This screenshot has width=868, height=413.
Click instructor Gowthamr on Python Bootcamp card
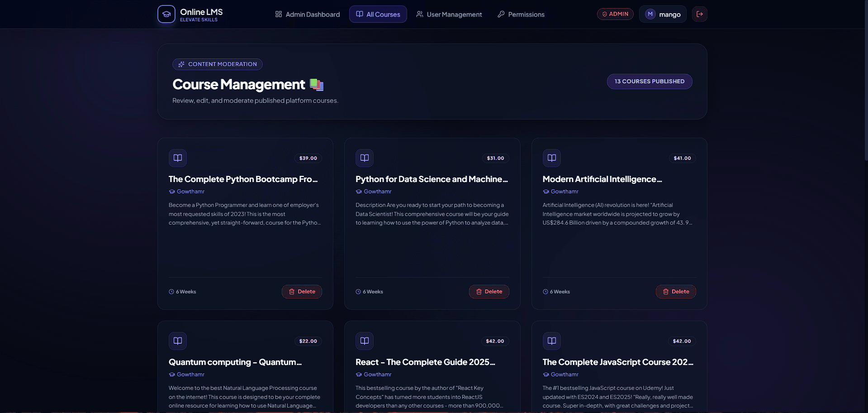point(187,192)
